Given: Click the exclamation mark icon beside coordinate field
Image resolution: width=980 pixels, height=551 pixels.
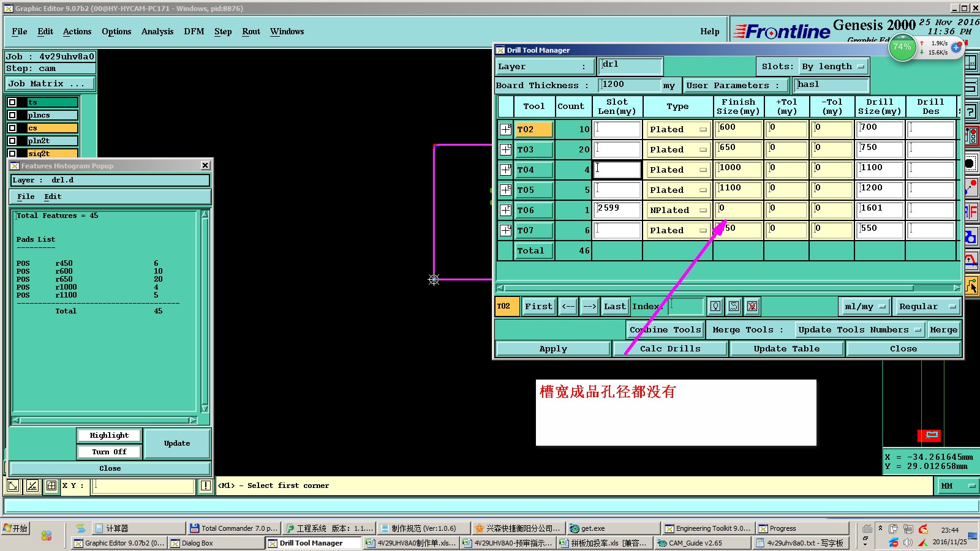Looking at the screenshot, I should click(x=205, y=486).
